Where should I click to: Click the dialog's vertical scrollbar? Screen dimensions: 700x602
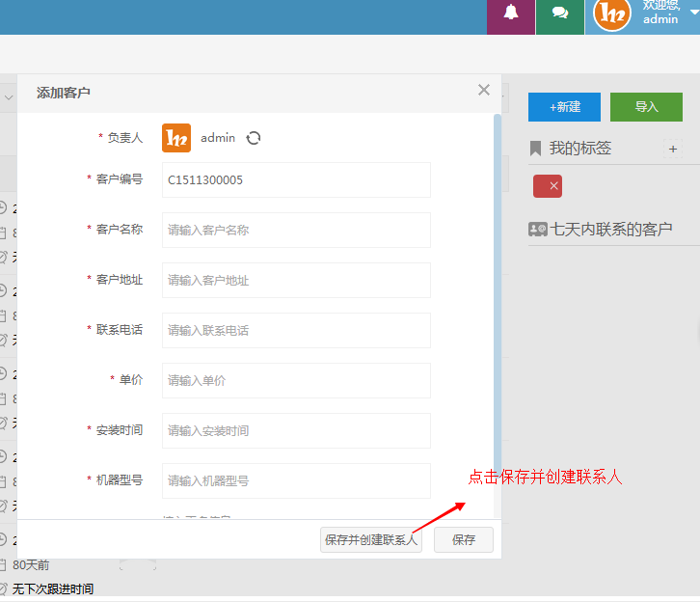498,289
